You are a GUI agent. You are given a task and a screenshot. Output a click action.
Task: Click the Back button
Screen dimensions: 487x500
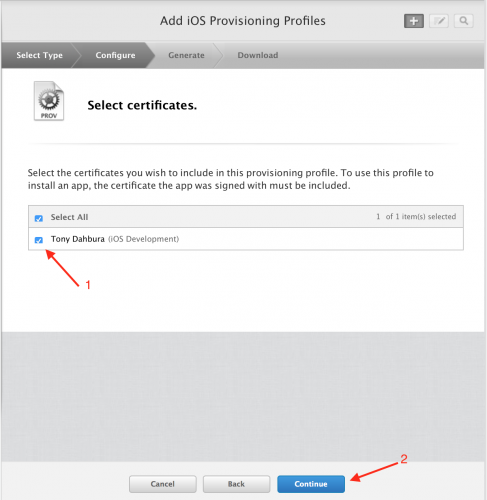pos(236,484)
